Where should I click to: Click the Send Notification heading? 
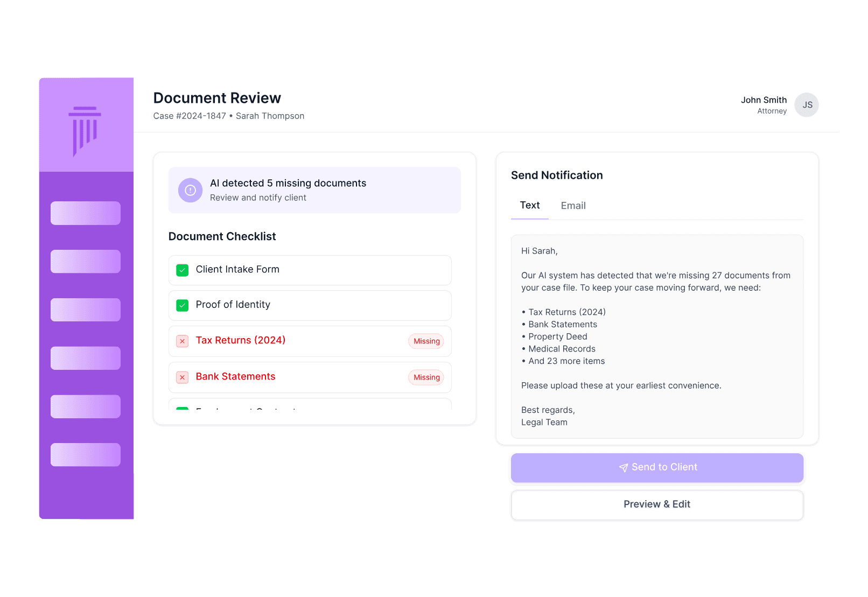click(557, 175)
